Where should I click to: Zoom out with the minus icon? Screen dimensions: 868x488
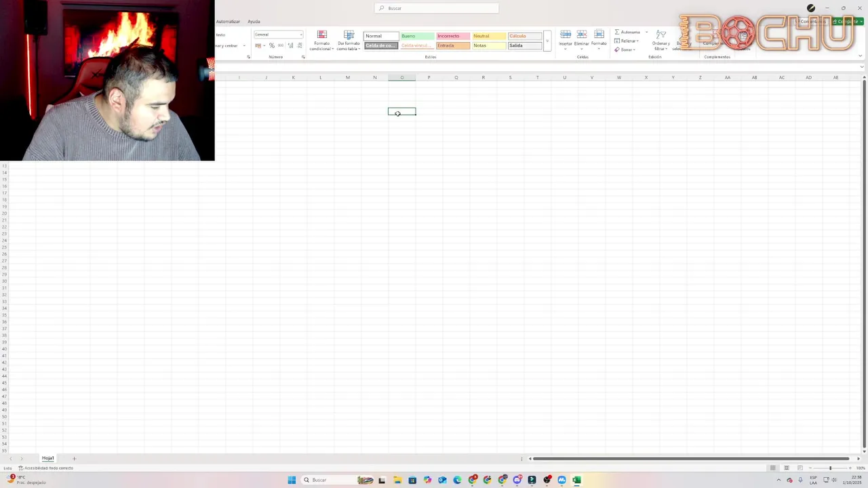pyautogui.click(x=810, y=468)
